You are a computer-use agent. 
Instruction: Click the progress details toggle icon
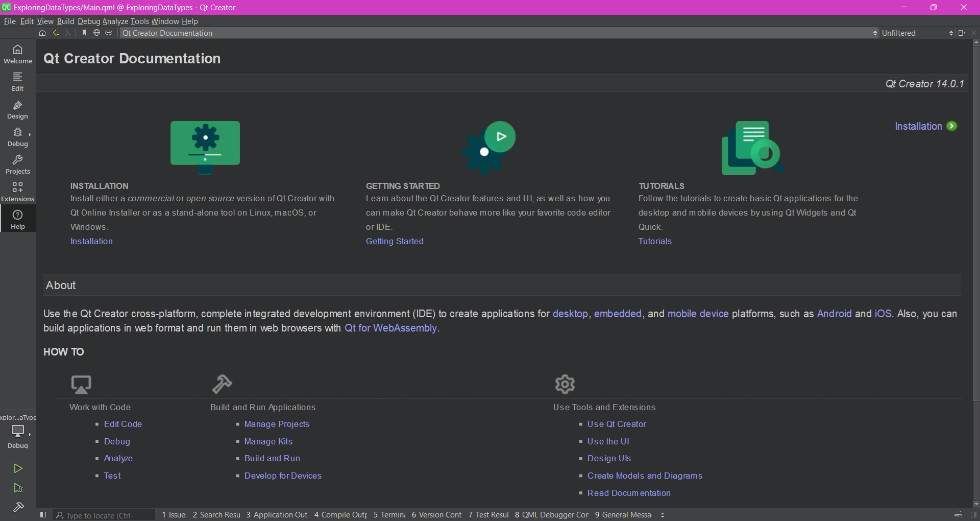(x=958, y=514)
